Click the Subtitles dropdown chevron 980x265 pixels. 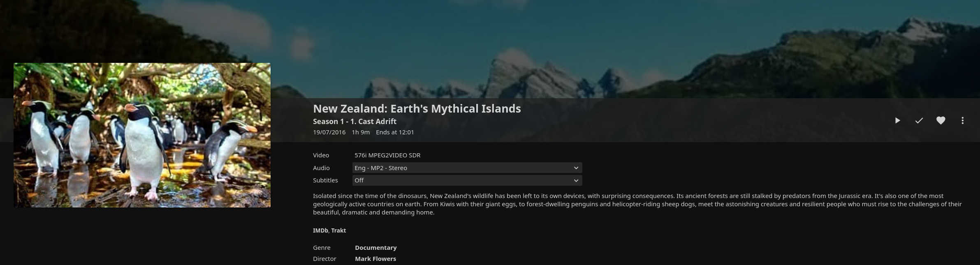577,180
